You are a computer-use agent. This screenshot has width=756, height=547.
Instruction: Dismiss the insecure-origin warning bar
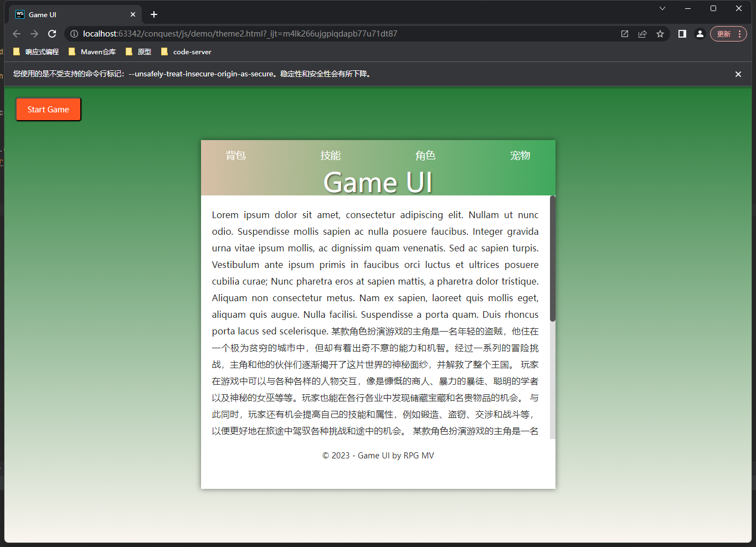click(738, 74)
